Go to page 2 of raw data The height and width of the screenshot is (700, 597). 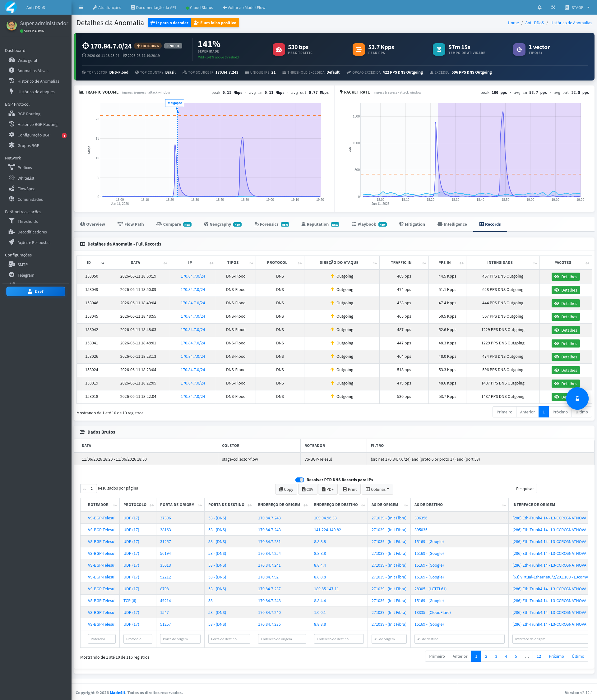486,656
